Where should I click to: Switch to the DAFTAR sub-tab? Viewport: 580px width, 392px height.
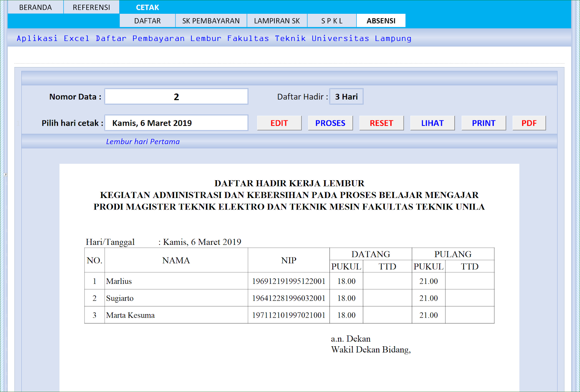147,21
